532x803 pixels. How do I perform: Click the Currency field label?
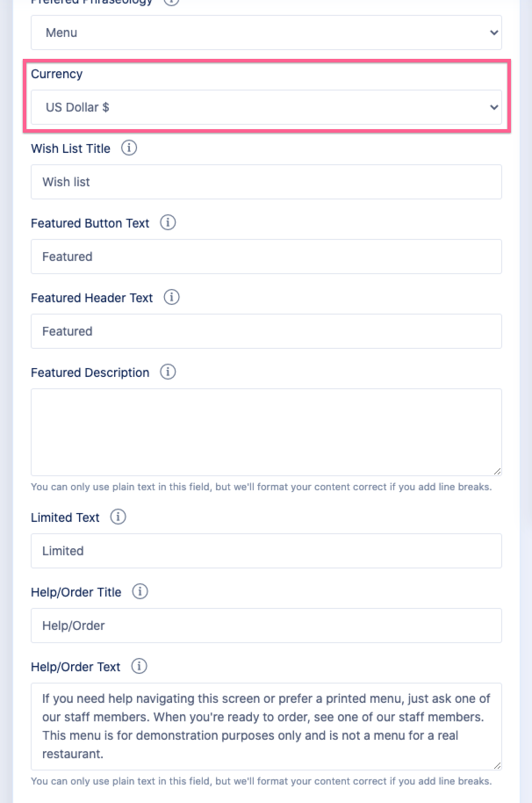57,74
